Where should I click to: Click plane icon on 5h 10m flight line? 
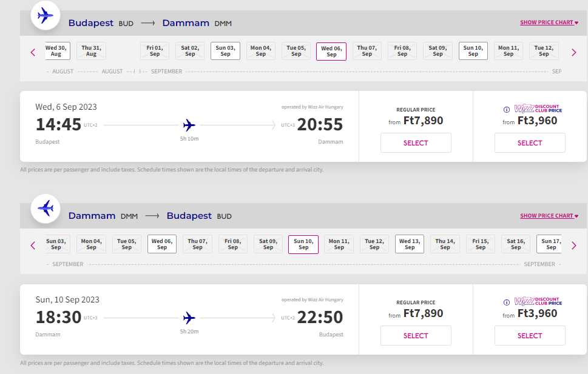[x=189, y=125]
